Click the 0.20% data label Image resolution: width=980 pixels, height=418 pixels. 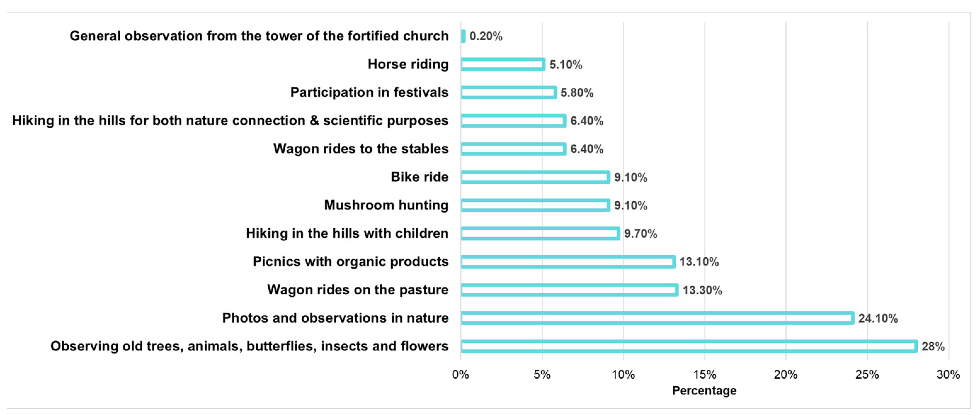tap(486, 36)
